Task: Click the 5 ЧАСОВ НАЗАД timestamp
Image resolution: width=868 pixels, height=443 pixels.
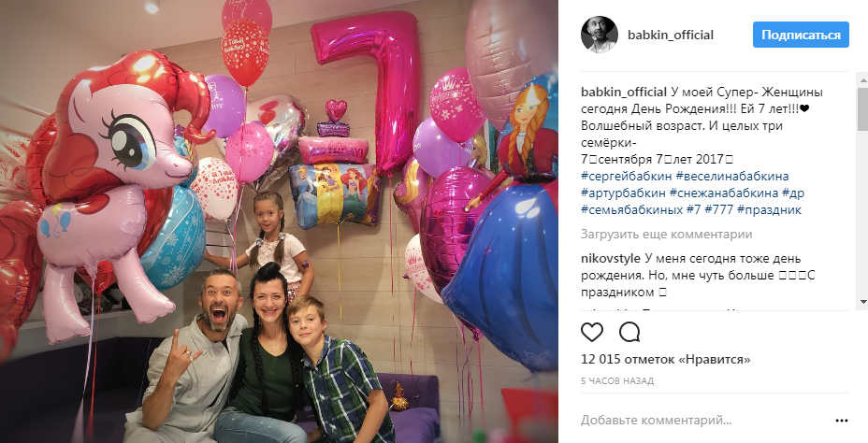Action: pos(617,380)
